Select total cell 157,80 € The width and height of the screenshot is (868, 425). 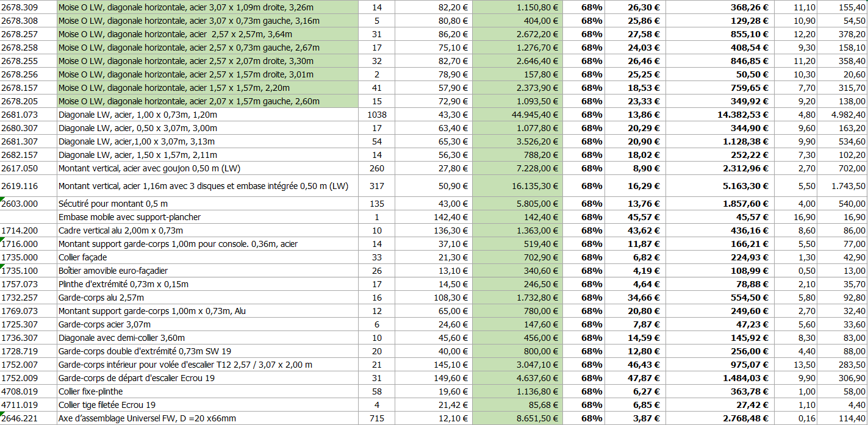[x=517, y=74]
